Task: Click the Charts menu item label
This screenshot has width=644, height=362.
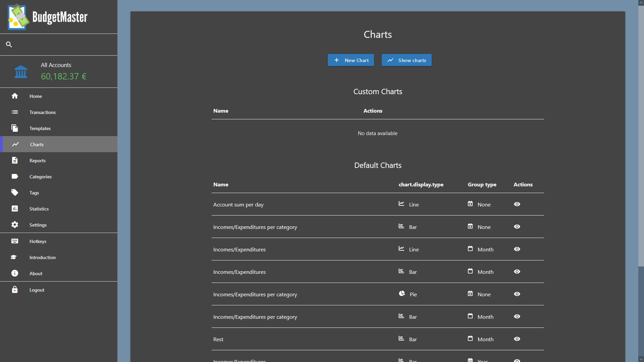Action: click(37, 144)
